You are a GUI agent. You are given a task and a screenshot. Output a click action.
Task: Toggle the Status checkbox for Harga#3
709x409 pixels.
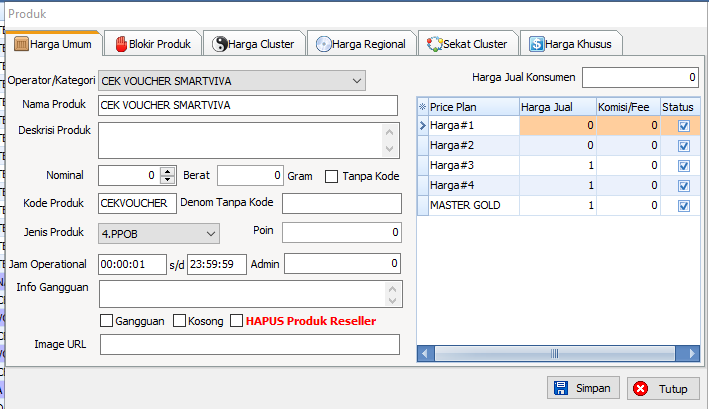click(684, 165)
